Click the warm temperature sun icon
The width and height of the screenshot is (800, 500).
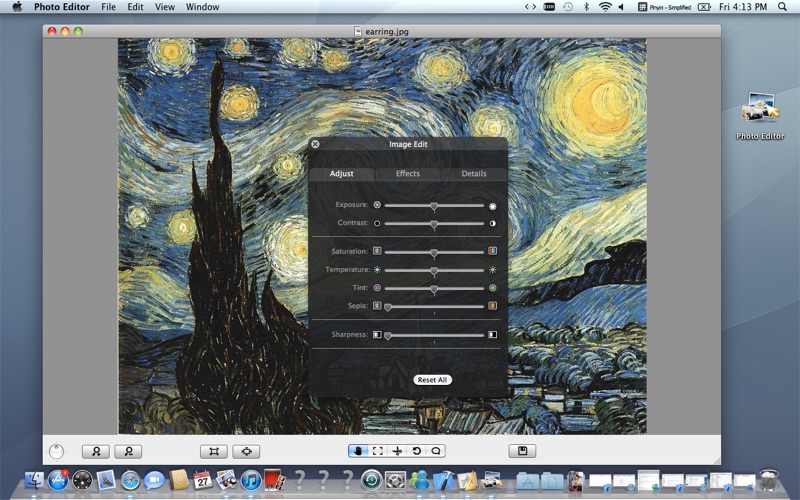click(492, 269)
